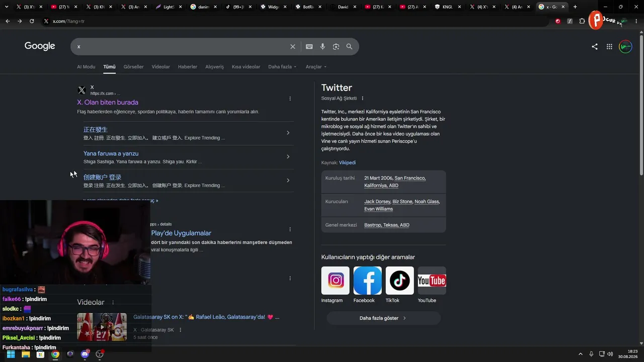Switch to the KNGL browser tab
This screenshot has height=362, width=644.
pyautogui.click(x=448, y=7)
